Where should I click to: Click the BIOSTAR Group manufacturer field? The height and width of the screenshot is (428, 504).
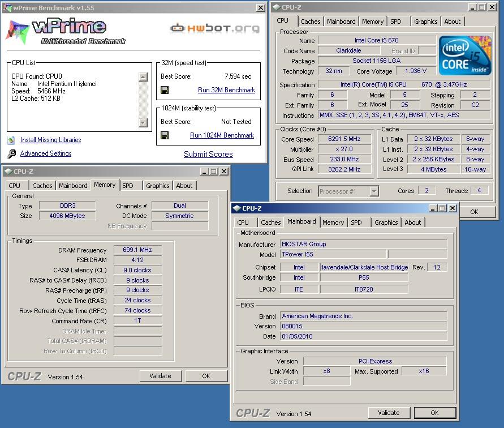tap(363, 244)
